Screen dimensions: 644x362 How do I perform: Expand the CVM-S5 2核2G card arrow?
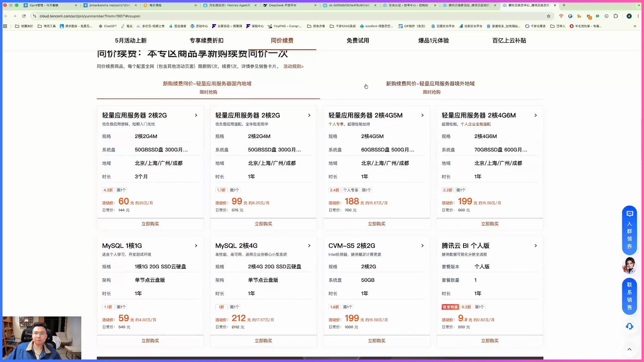pyautogui.click(x=423, y=246)
